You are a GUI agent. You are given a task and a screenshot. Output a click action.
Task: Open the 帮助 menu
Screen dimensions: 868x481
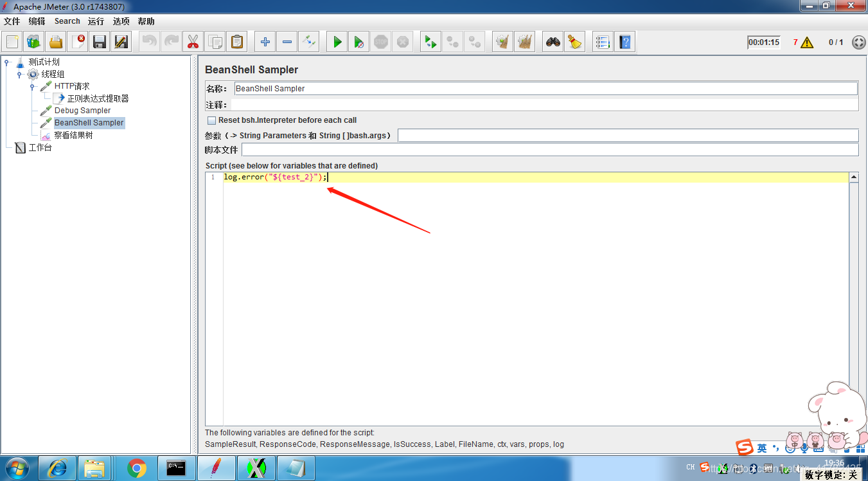pos(146,21)
